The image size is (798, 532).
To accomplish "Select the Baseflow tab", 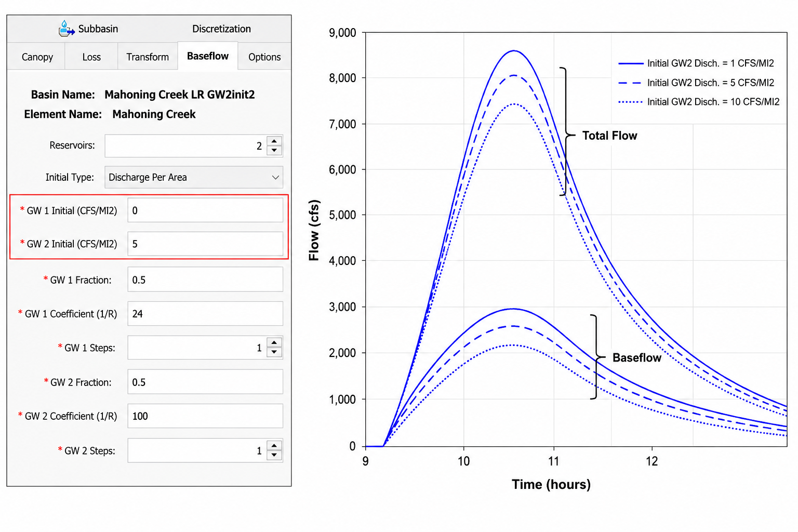I will (208, 56).
